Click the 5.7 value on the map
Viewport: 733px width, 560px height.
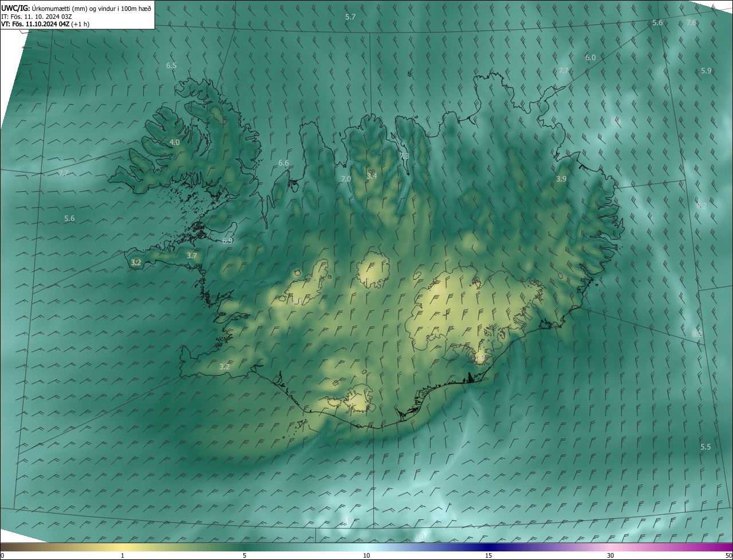(x=350, y=17)
